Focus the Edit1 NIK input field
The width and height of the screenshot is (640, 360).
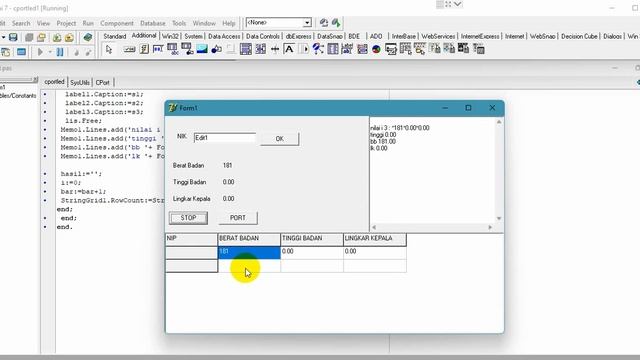click(x=225, y=138)
